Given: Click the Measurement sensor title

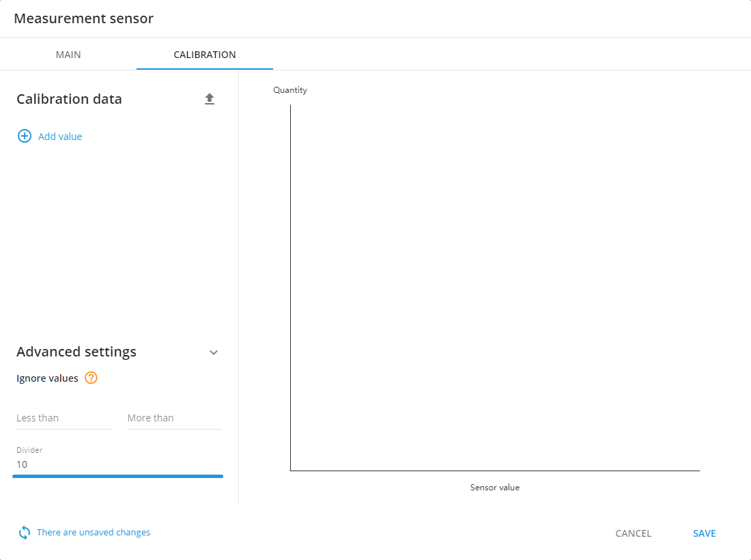Looking at the screenshot, I should [x=83, y=18].
